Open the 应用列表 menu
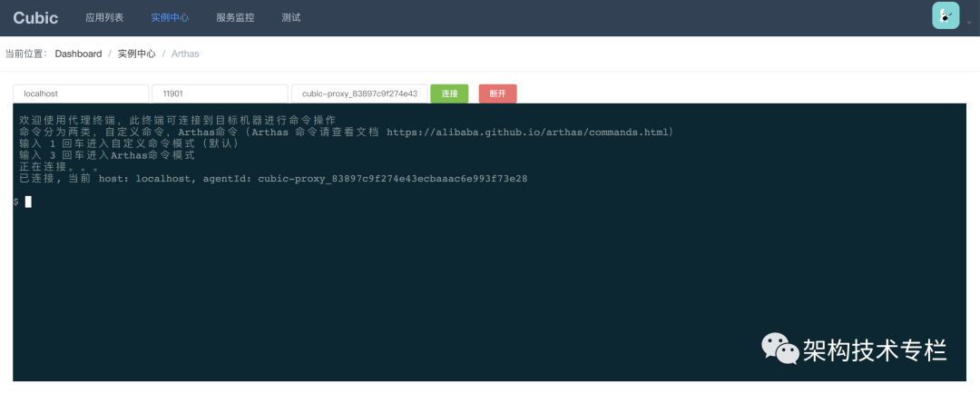980x394 pixels. tap(104, 17)
